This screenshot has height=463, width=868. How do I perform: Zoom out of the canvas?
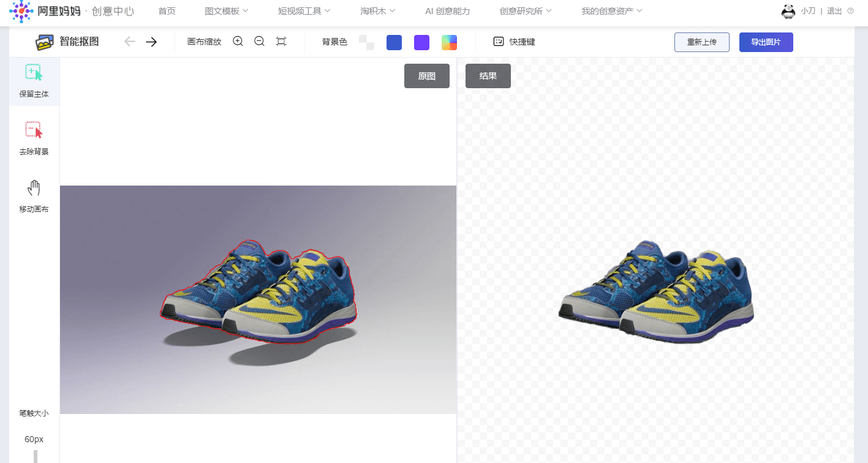click(x=259, y=42)
